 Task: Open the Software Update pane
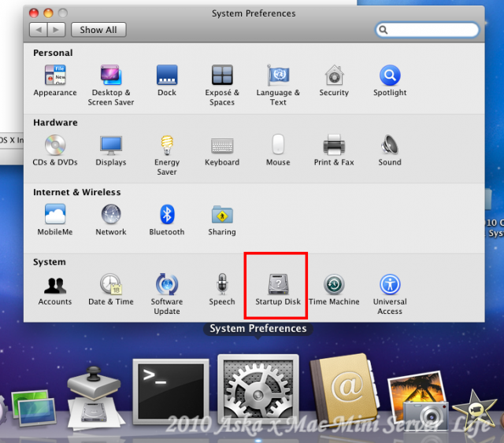(167, 294)
